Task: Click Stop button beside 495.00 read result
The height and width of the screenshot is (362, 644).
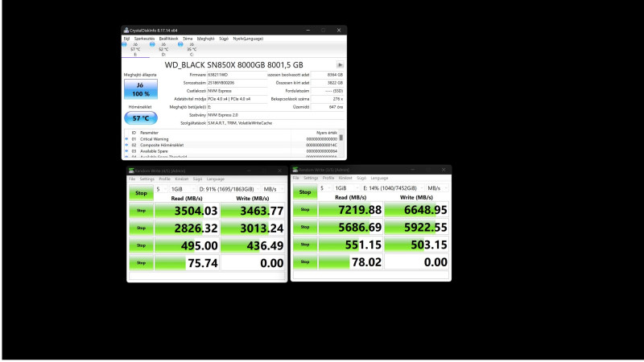Action: click(x=141, y=245)
